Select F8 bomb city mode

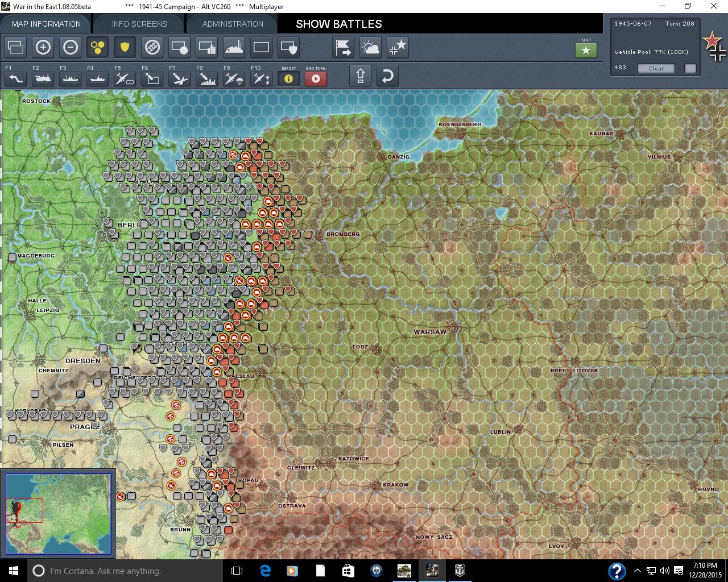[x=207, y=78]
